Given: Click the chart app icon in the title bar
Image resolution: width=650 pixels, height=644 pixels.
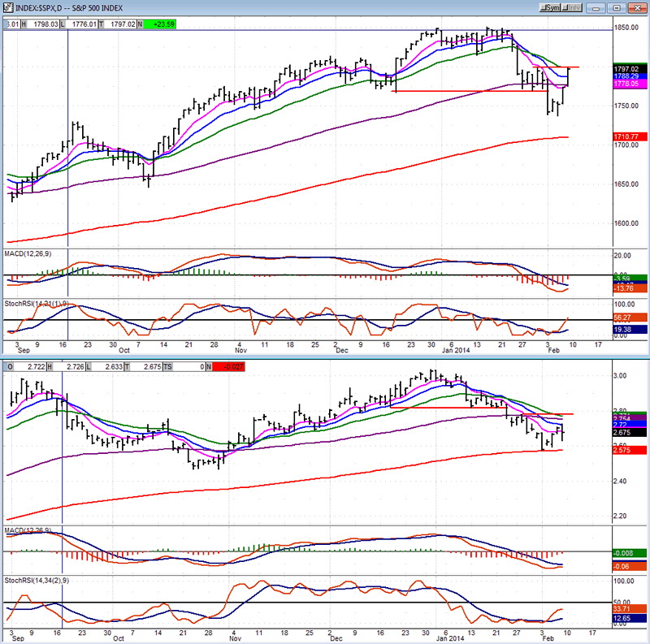Looking at the screenshot, I should point(7,8).
